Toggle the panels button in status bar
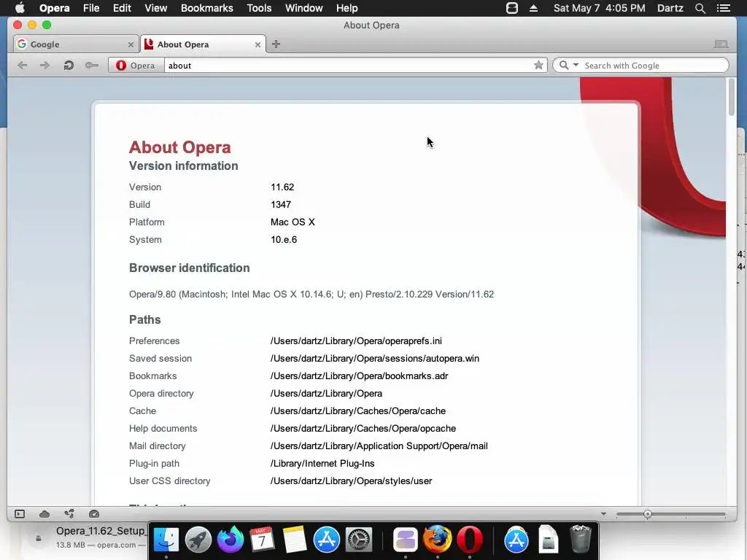Viewport: 747px width, 560px height. click(x=20, y=514)
